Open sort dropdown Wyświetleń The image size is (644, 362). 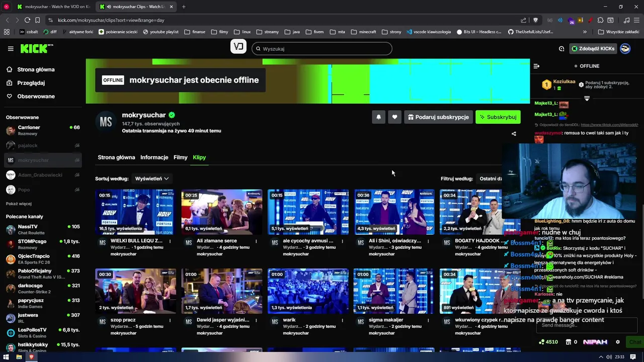coord(151,178)
